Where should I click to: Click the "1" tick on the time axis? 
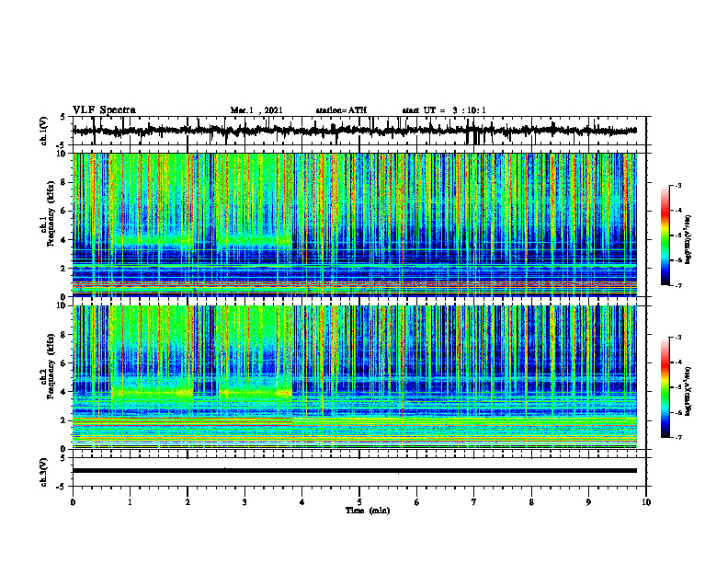click(x=130, y=502)
